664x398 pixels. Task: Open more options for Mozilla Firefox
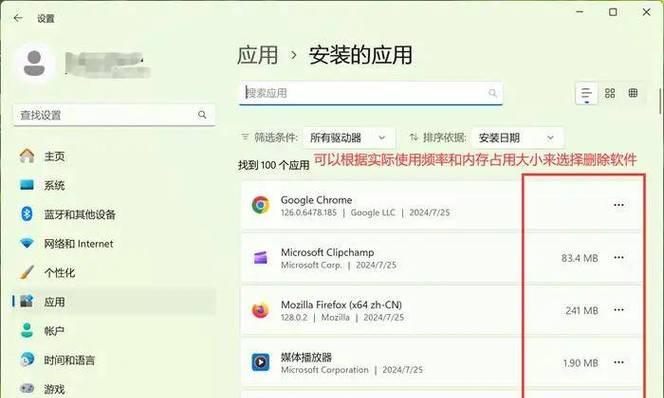coord(619,310)
